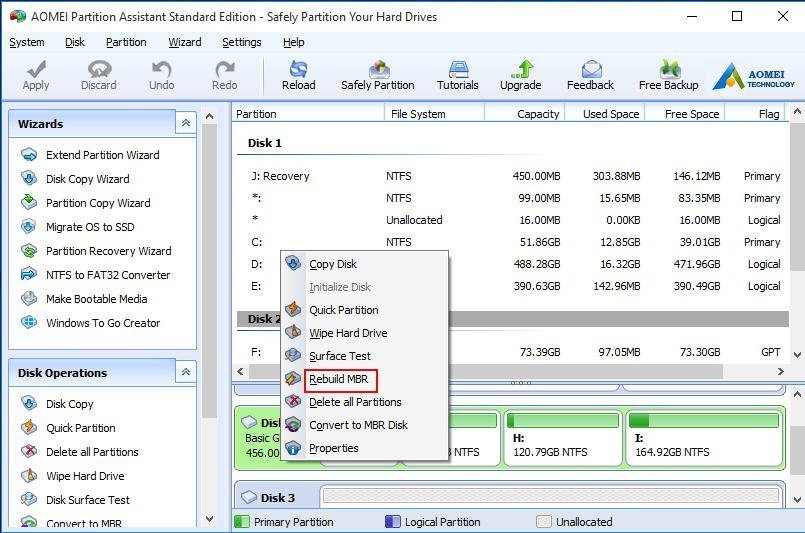Select the I: 164.92GB NTFS partition block
Screen dimensions: 805x533
704,437
